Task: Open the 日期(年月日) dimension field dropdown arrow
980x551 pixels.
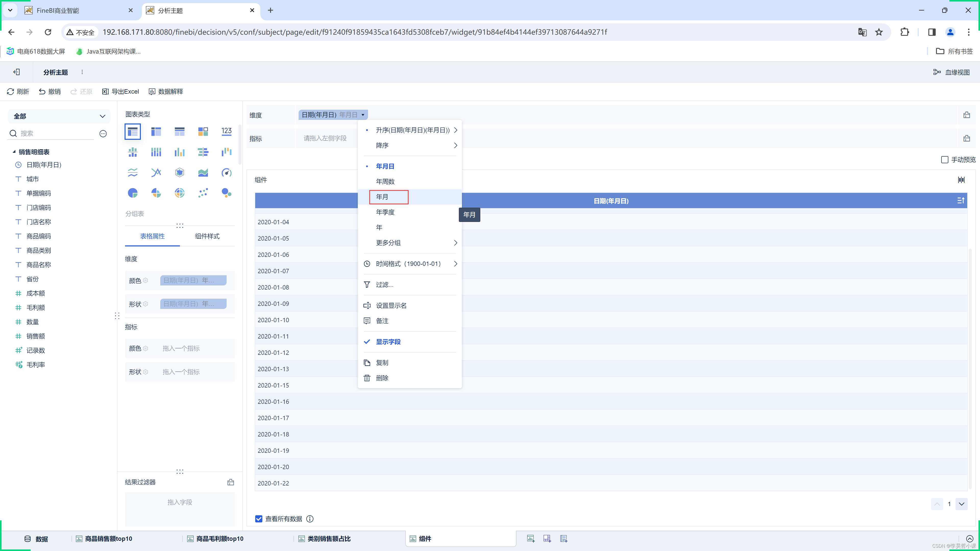Action: 363,115
